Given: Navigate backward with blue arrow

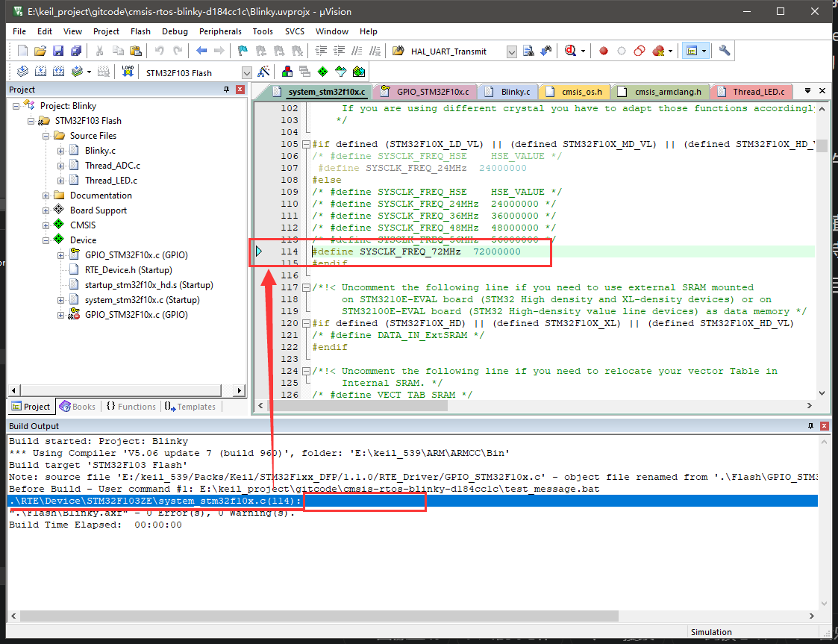Looking at the screenshot, I should [x=201, y=51].
